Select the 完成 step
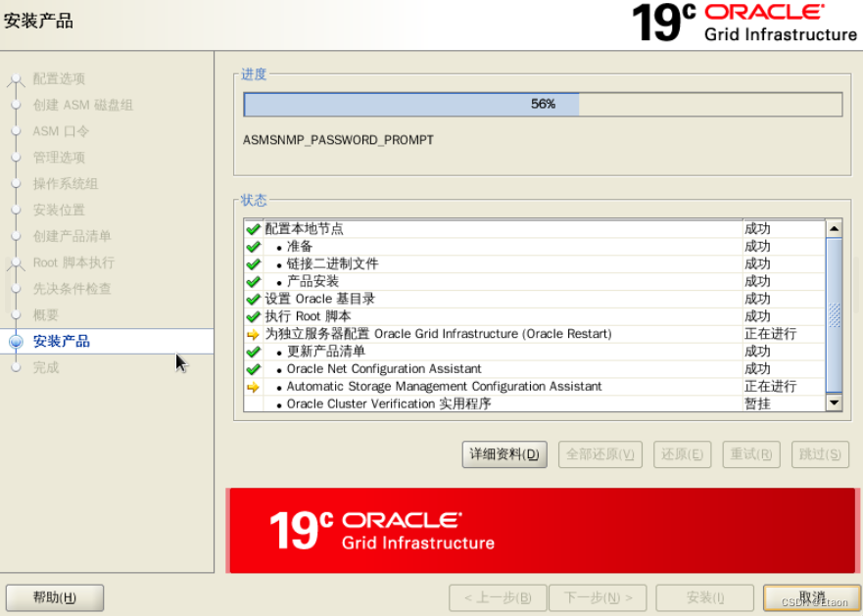863x616 pixels. [45, 367]
